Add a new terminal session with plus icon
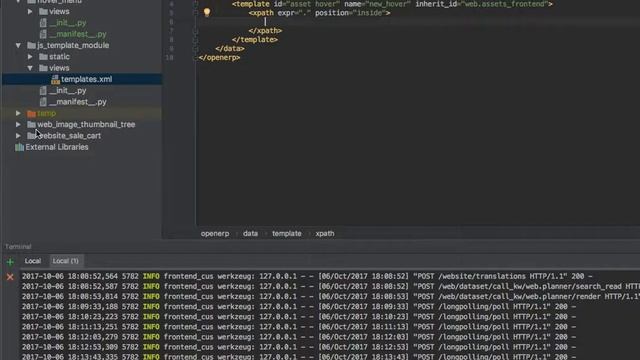This screenshot has width=640, height=360. click(10, 262)
